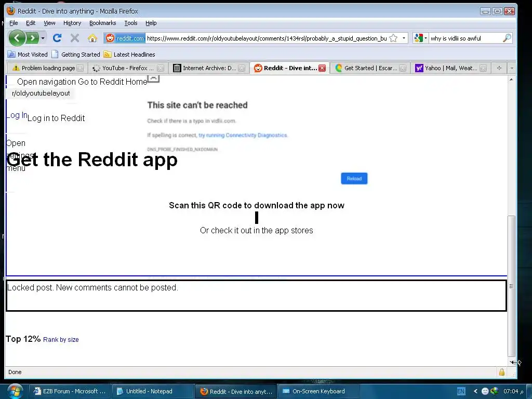
Task: Switch to EZB Forum - Microsoft taskbar button
Action: click(70, 391)
